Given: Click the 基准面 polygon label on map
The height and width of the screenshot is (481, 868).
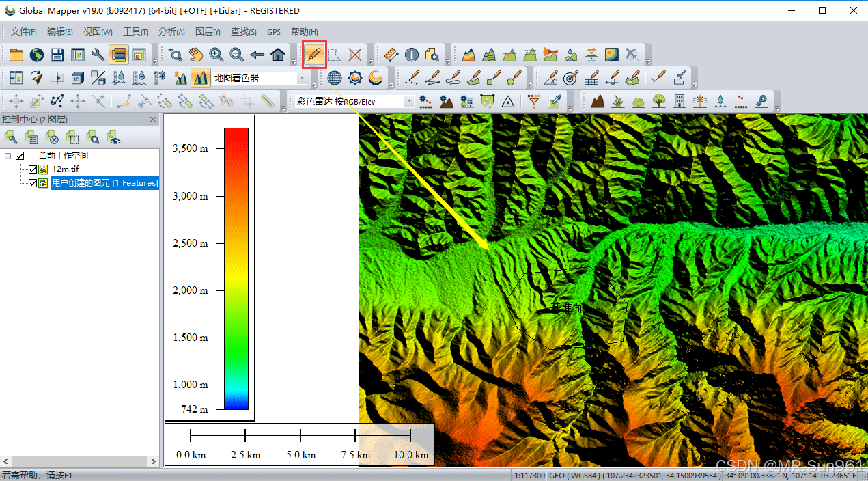Looking at the screenshot, I should pyautogui.click(x=567, y=308).
